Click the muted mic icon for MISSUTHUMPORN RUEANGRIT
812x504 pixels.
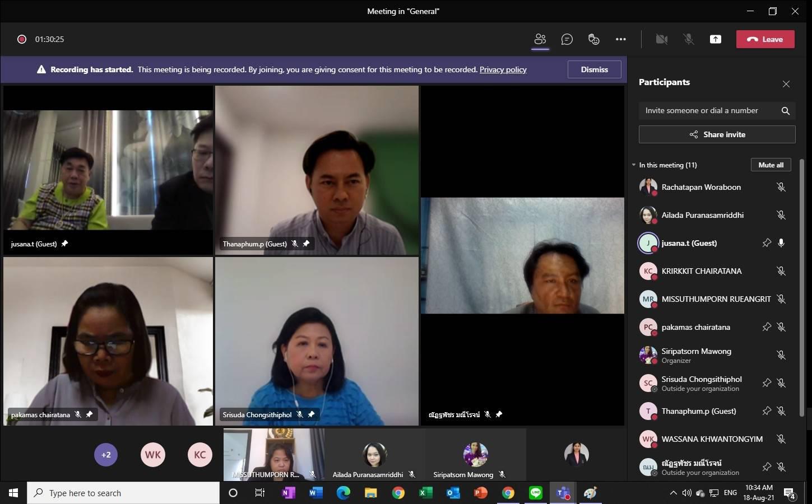point(781,299)
